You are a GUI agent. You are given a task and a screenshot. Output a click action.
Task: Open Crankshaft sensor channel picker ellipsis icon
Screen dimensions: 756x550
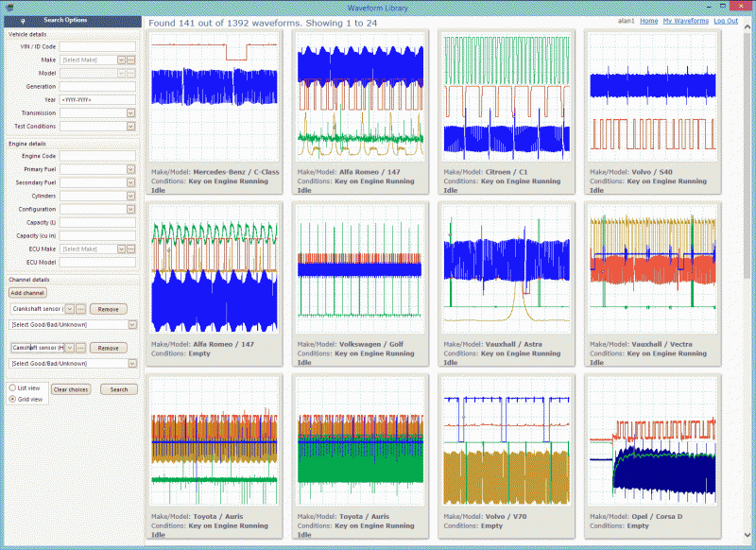point(79,309)
